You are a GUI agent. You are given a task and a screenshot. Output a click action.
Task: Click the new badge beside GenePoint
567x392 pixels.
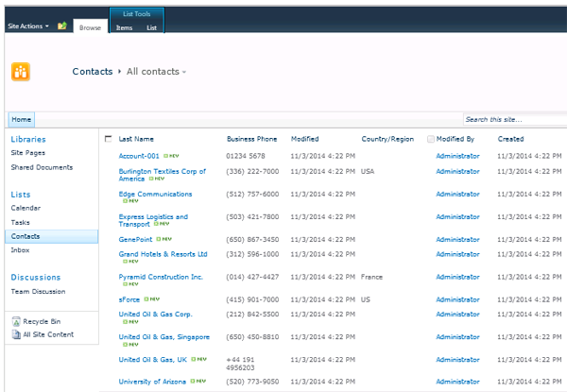tap(163, 239)
